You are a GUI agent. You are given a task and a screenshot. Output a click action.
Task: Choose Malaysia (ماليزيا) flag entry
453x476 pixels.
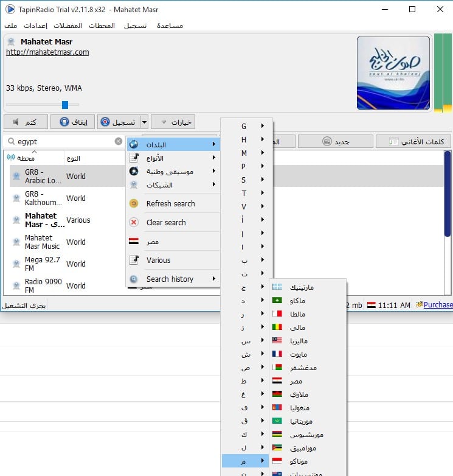coord(277,341)
